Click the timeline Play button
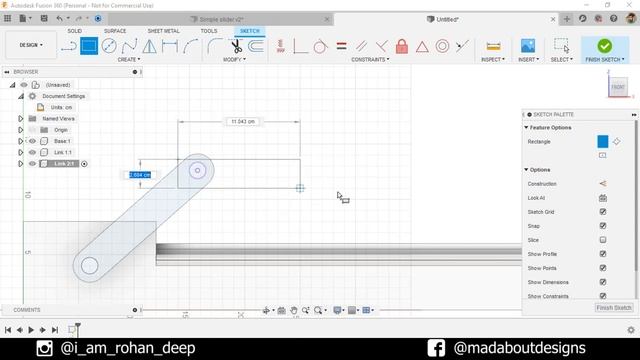This screenshot has height=360, width=640. pyautogui.click(x=31, y=330)
